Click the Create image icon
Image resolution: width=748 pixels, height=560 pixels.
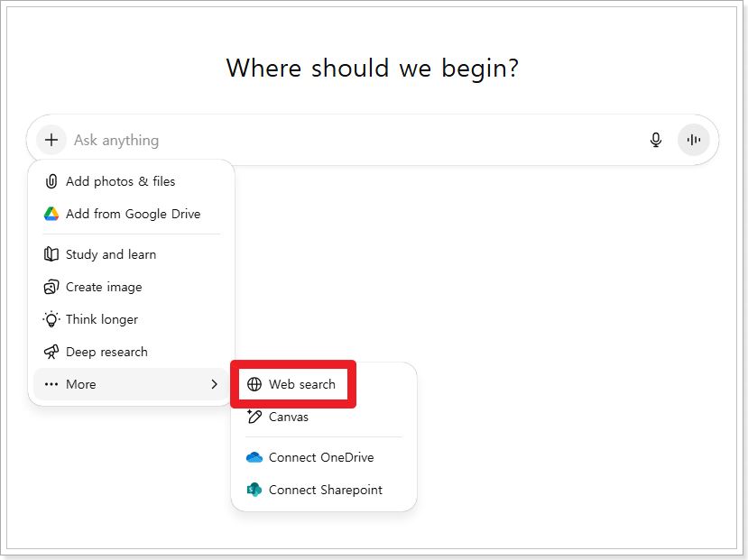coord(51,287)
